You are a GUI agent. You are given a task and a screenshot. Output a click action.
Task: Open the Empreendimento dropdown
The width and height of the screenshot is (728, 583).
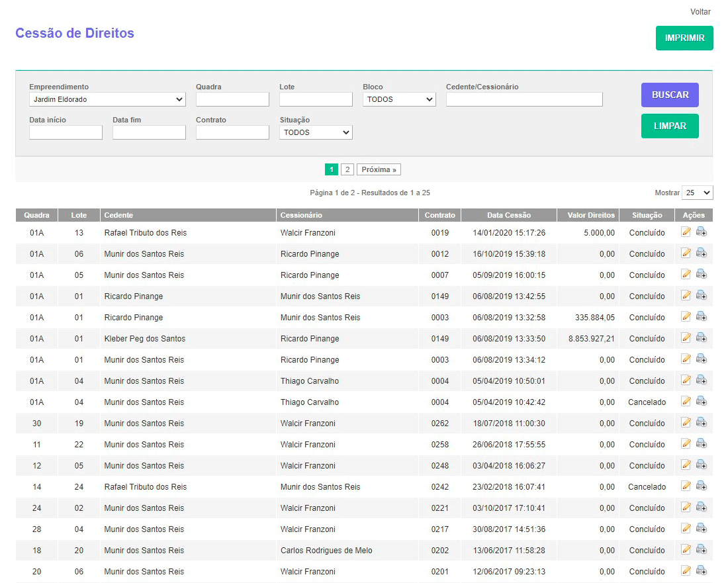[x=107, y=99]
